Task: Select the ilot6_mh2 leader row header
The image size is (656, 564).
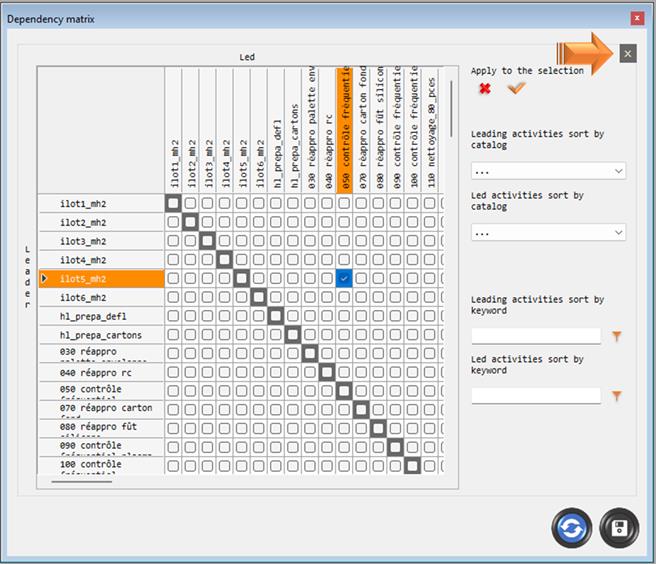Action: (101, 297)
